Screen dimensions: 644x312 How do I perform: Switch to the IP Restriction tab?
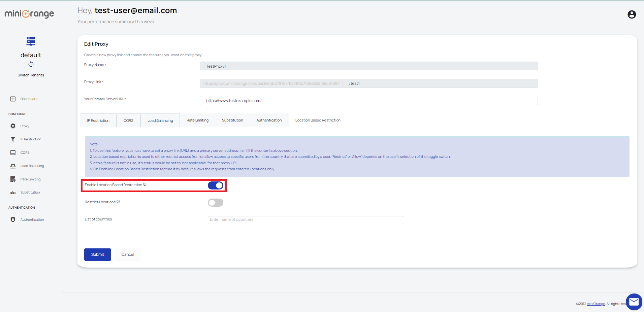tap(98, 120)
